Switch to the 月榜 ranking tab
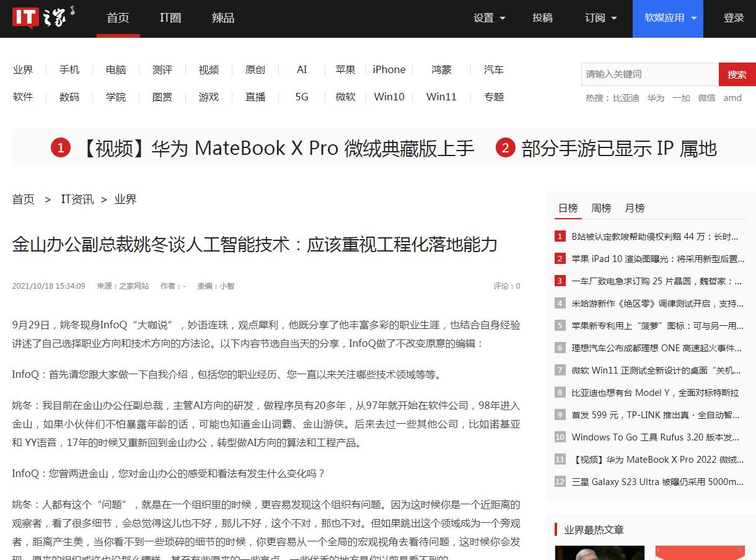The width and height of the screenshot is (756, 560). [635, 208]
